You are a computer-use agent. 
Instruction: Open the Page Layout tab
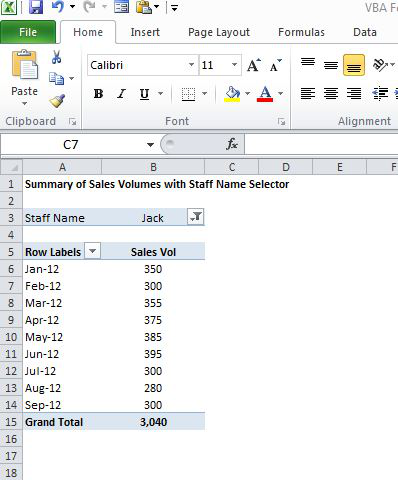point(219,32)
